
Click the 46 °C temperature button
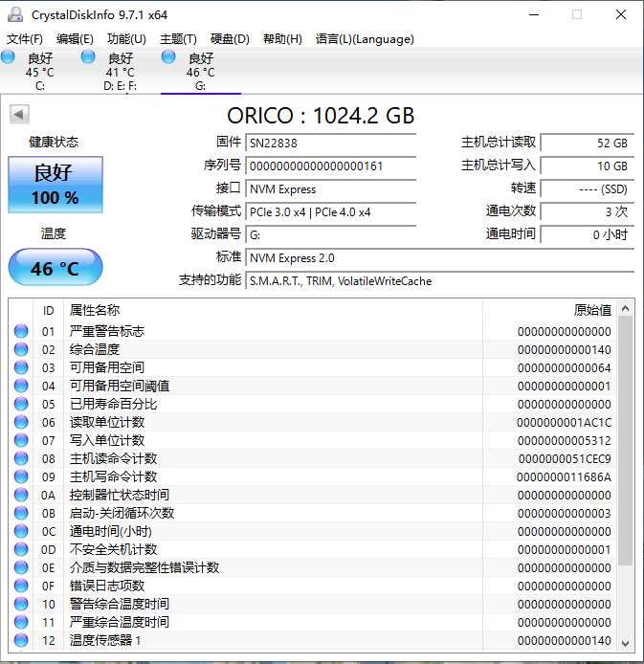coord(56,268)
